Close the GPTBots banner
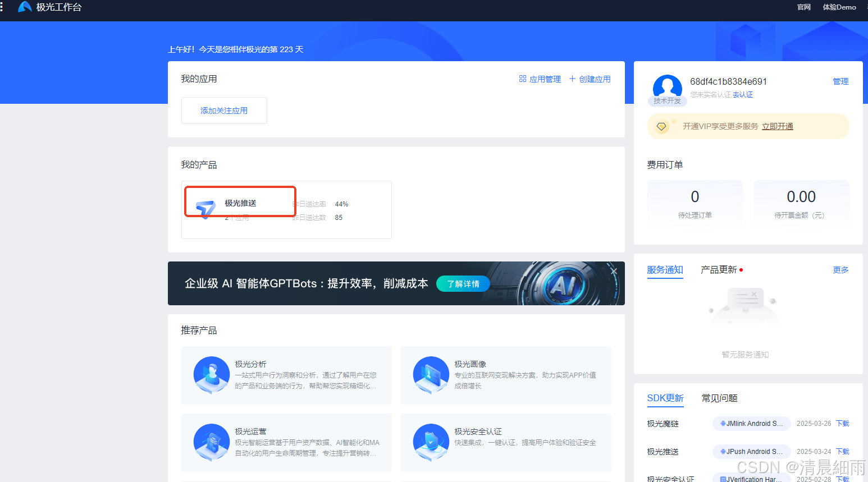 [614, 271]
